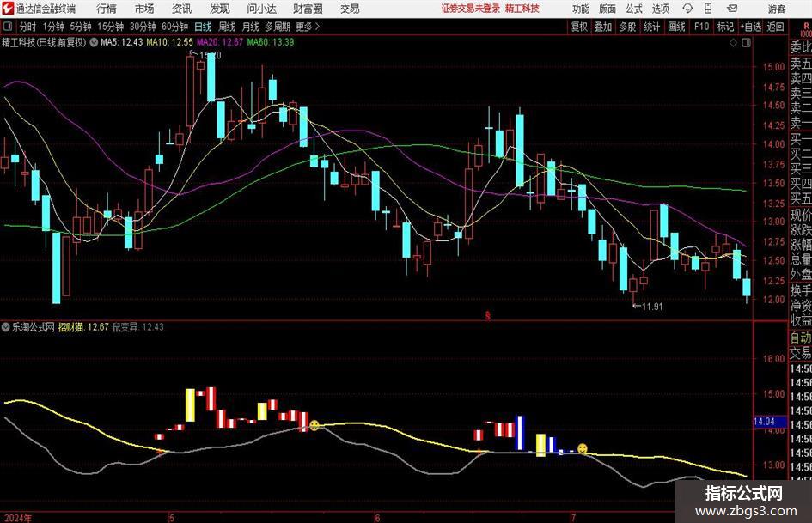Switch to the 分时 chart period
812x523 pixels.
click(x=28, y=27)
